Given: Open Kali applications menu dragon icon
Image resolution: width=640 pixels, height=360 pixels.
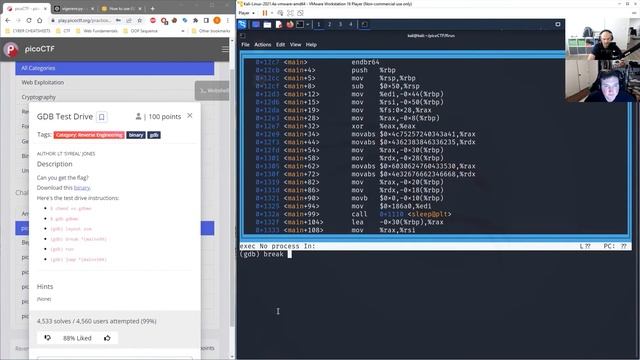Looking at the screenshot, I should coord(242,24).
